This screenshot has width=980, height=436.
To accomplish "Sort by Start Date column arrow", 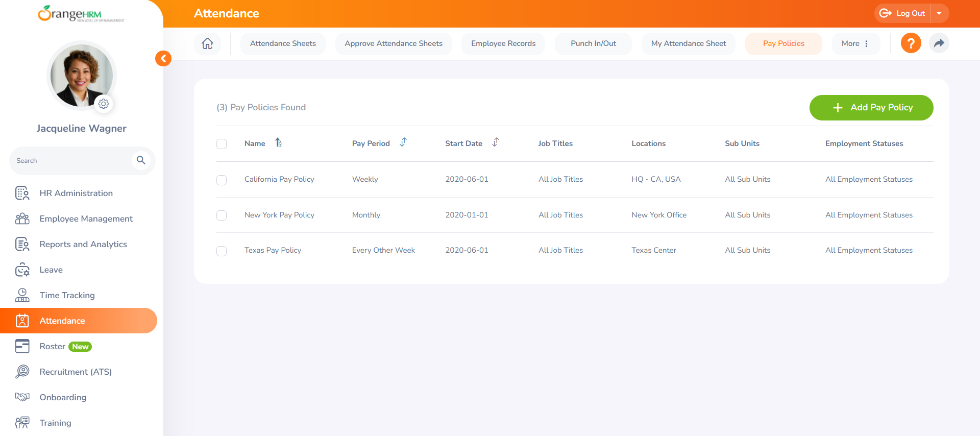I will click(496, 142).
